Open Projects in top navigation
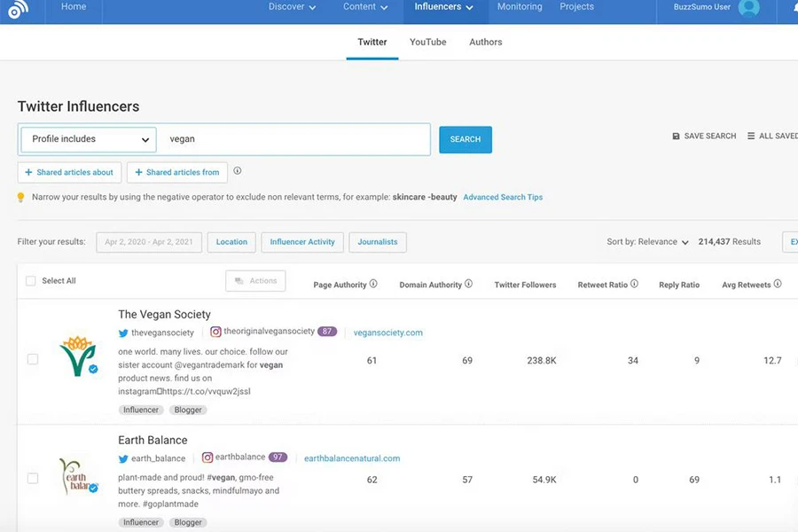This screenshot has height=532, width=798. [x=576, y=6]
